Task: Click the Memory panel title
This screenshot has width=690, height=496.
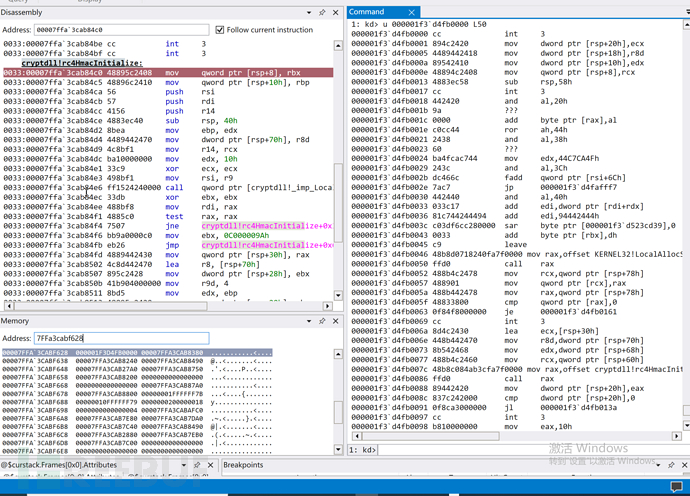Action: [15, 321]
